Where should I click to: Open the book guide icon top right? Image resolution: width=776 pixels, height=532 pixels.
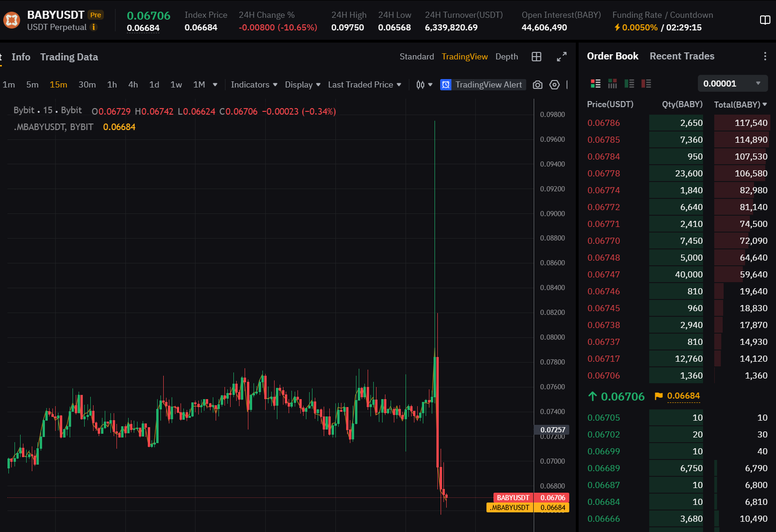[765, 20]
